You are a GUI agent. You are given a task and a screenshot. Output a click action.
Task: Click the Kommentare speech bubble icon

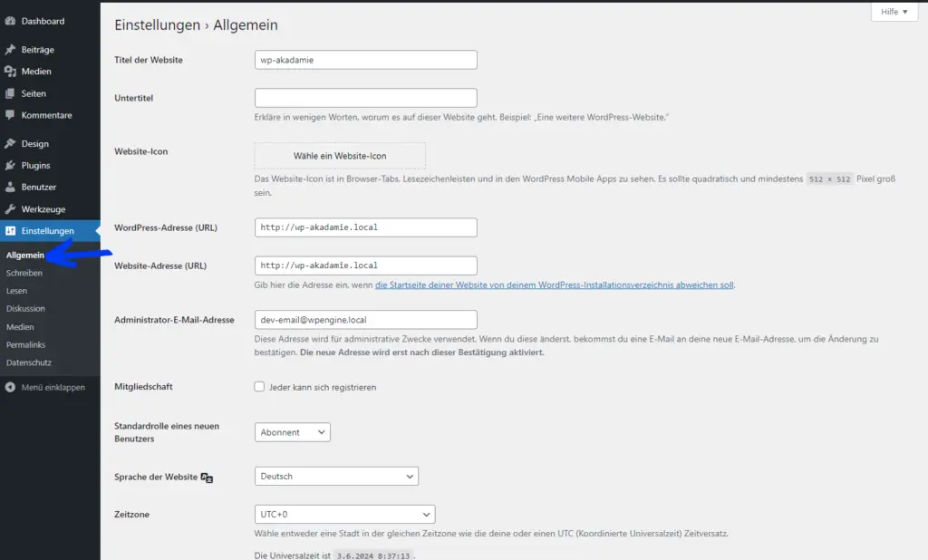pos(10,115)
